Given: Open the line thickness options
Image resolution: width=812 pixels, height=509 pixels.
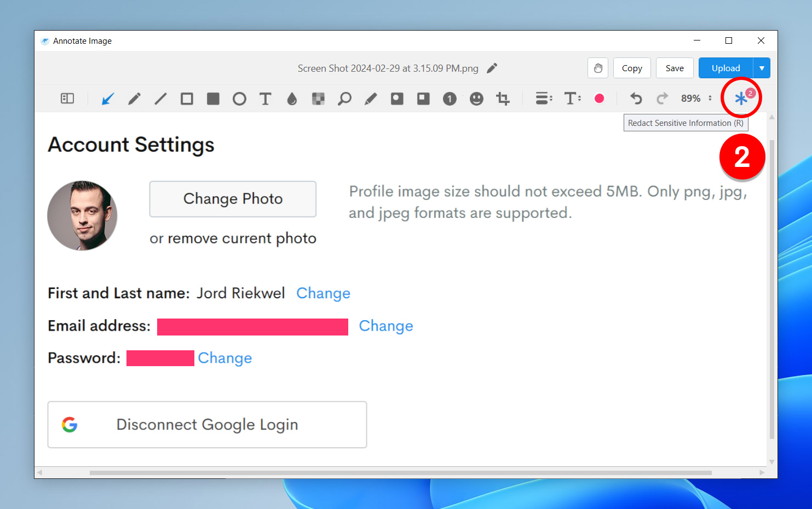Looking at the screenshot, I should click(x=544, y=99).
